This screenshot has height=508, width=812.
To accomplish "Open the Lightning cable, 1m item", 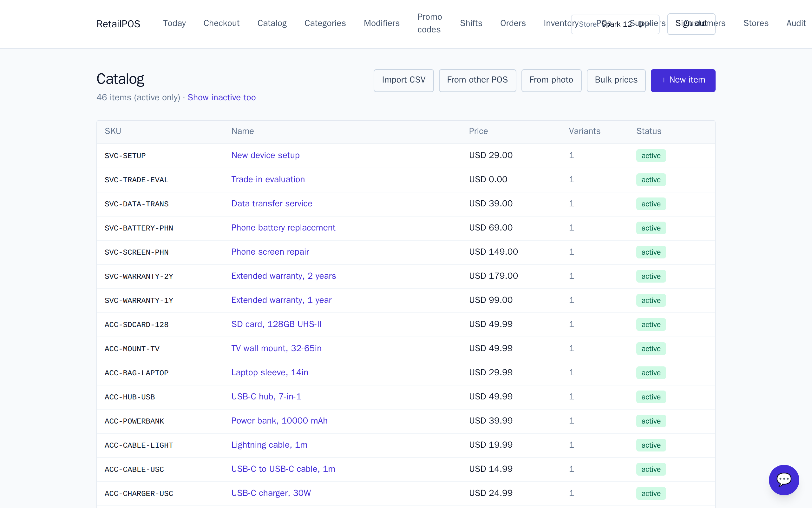I will [269, 445].
